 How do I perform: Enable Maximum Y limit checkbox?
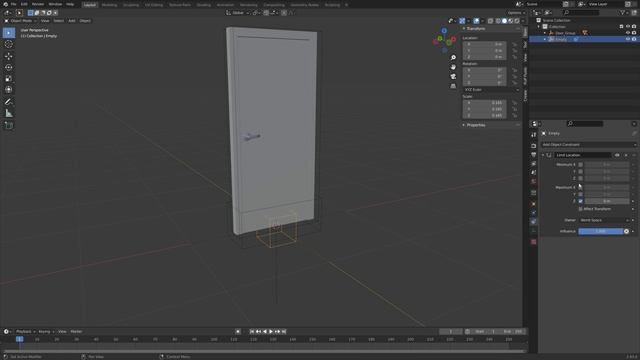580,194
